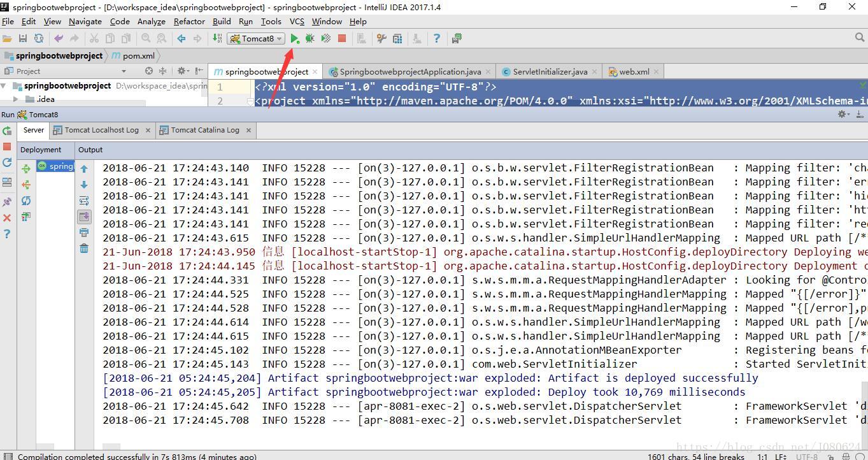Update the application with the Run panel's refresh icon
Viewport: 868px width, 460px height.
point(7,162)
